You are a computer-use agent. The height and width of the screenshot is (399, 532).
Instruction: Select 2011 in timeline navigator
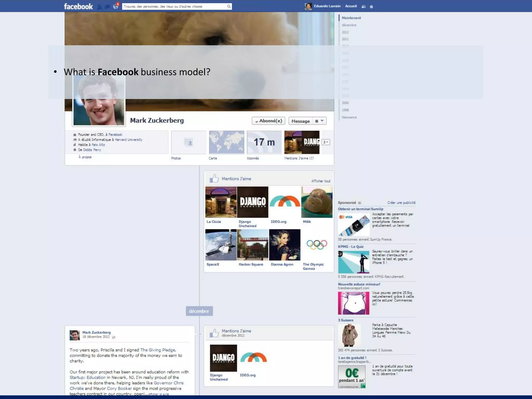pyautogui.click(x=345, y=39)
